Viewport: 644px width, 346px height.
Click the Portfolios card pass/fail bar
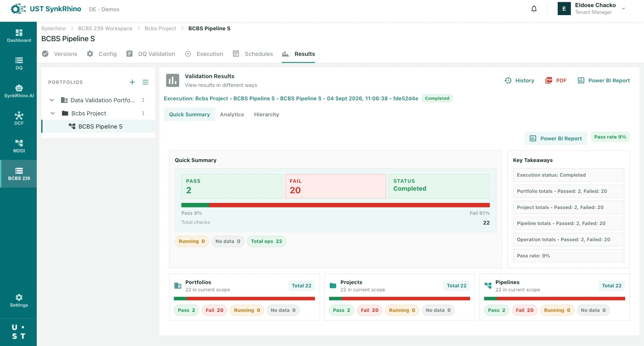tap(244, 299)
